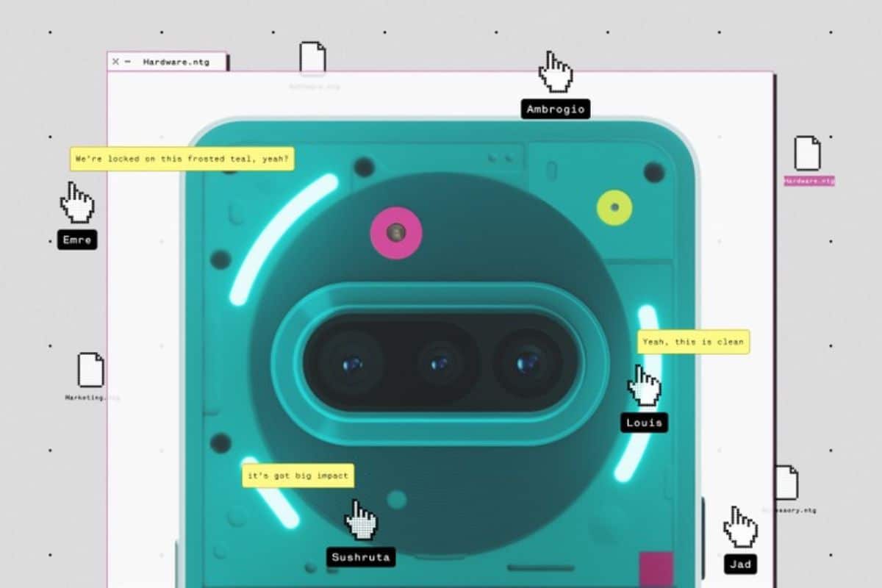Select the center camera lens

point(440,363)
